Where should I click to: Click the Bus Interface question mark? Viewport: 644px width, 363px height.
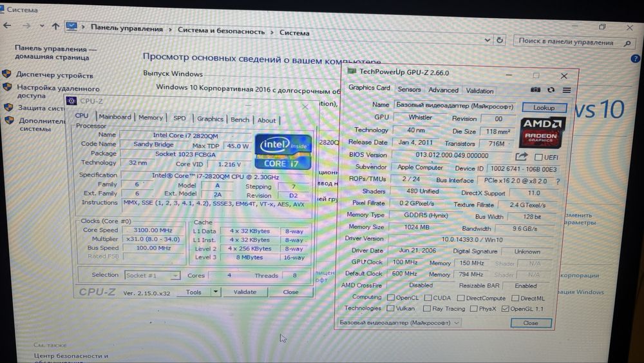558,181
